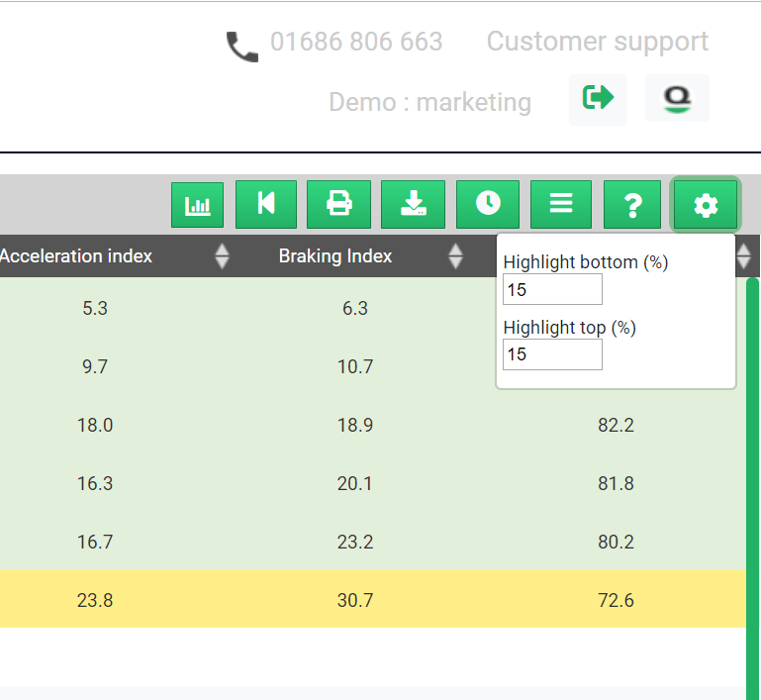Select the yellow row with 23.8

pos(373,599)
